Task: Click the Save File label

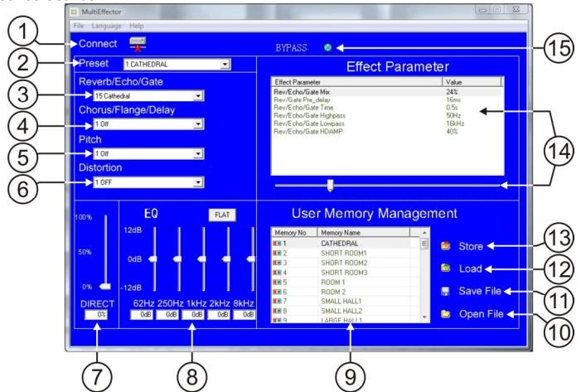Action: (x=480, y=291)
